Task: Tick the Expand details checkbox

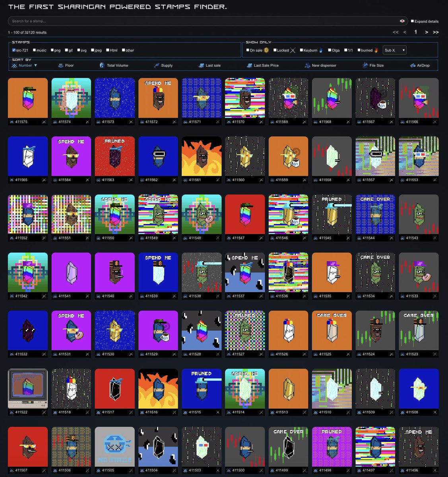Action: (412, 21)
